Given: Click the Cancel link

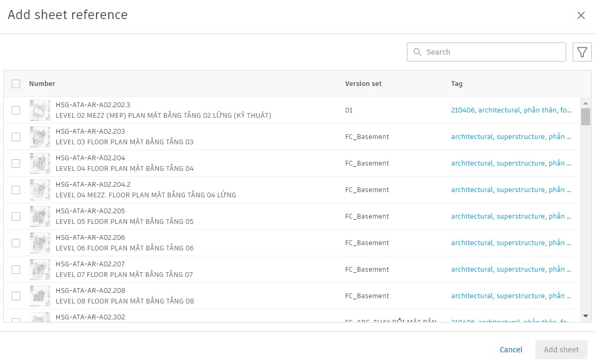Looking at the screenshot, I should [x=511, y=350].
